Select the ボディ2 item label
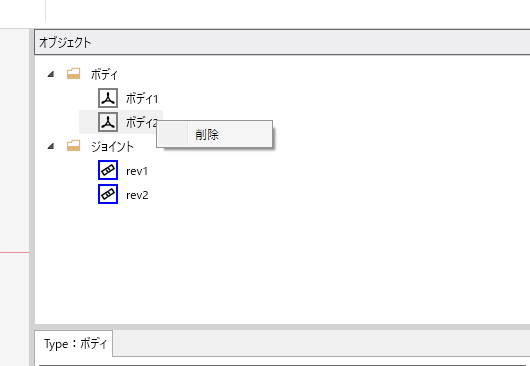Viewport: 530px width, 366px height. click(141, 122)
